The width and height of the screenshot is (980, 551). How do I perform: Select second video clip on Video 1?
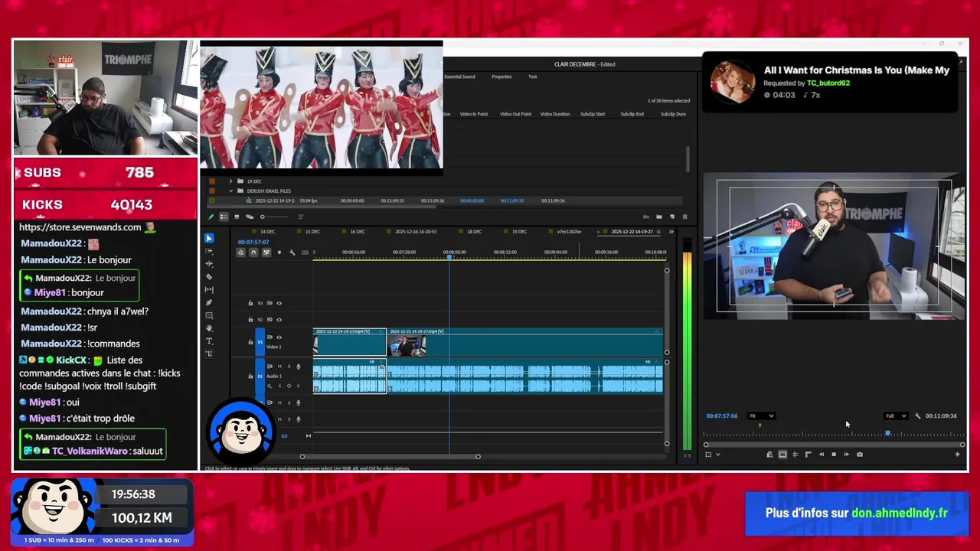pos(525,343)
